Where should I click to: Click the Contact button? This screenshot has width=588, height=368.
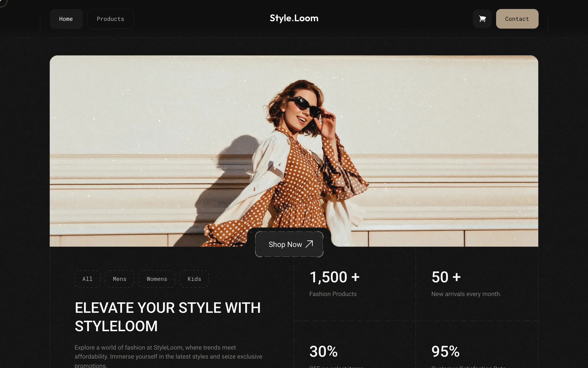coord(517,19)
